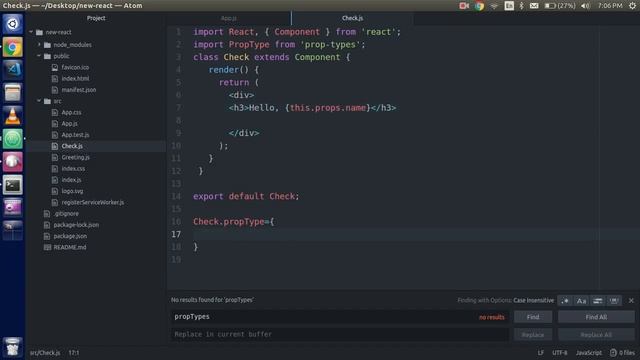Open the Files manager from the dock

tap(13, 93)
